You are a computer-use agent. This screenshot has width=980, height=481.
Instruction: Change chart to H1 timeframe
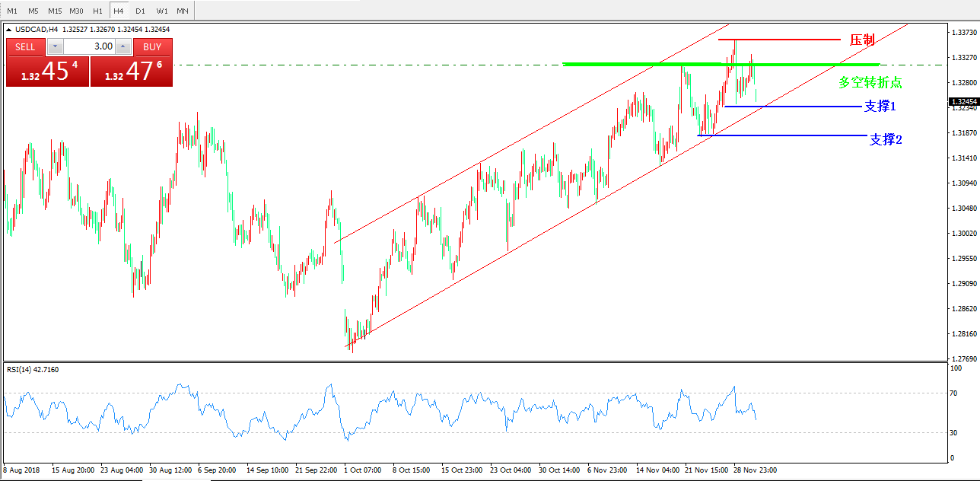pos(97,11)
